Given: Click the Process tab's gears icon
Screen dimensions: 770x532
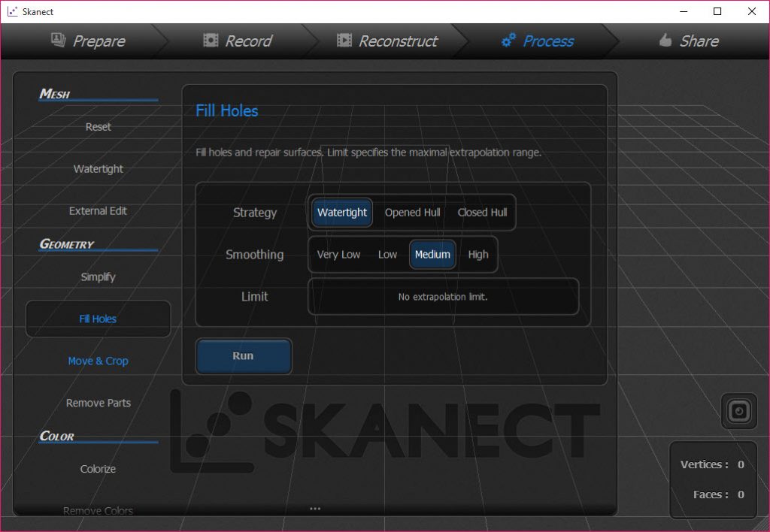Looking at the screenshot, I should coord(508,41).
